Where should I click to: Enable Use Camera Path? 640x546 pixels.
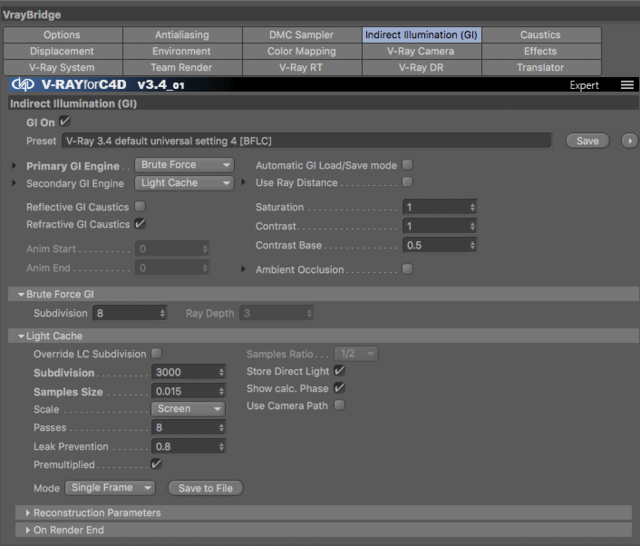pyautogui.click(x=339, y=405)
